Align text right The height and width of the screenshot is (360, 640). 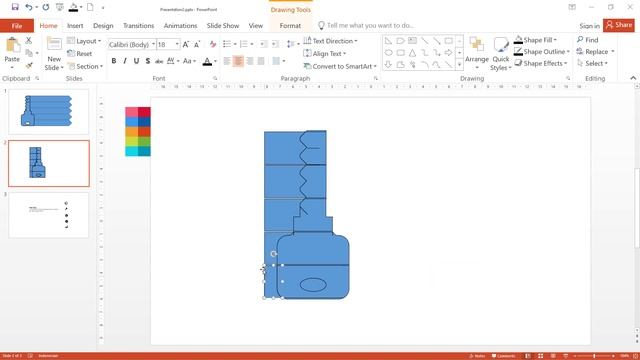pyautogui.click(x=250, y=61)
